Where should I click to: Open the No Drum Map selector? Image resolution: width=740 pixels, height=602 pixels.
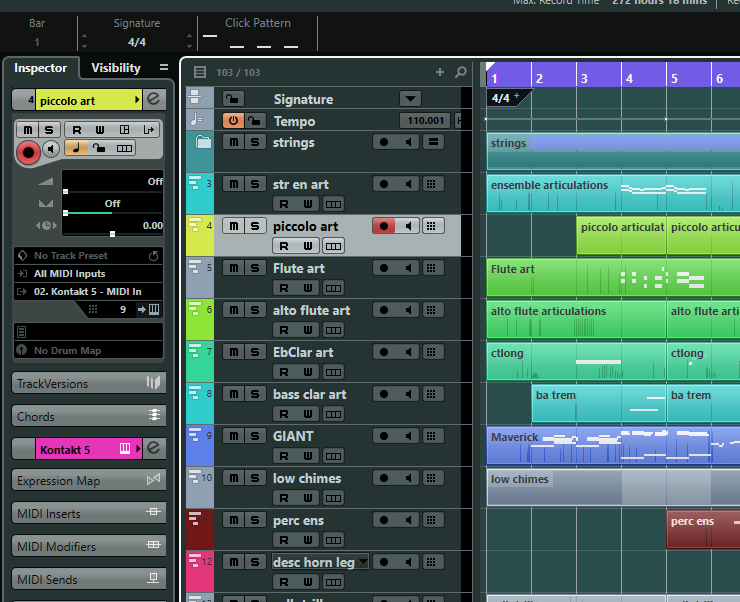pyautogui.click(x=88, y=351)
